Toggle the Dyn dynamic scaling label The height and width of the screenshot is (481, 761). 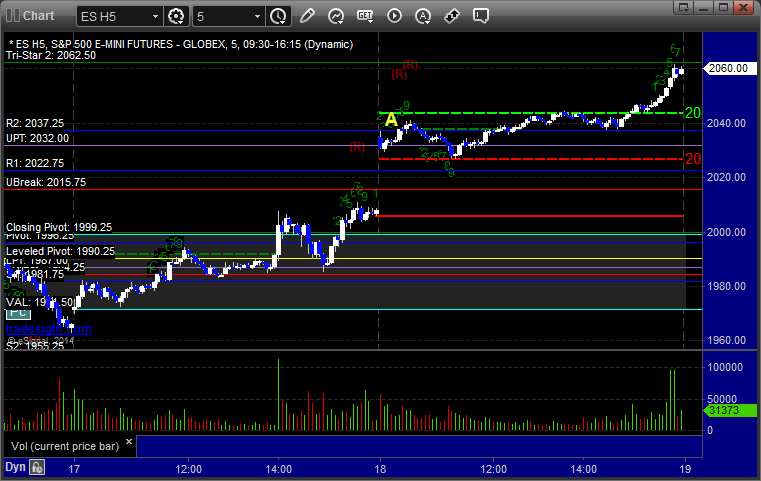15,467
